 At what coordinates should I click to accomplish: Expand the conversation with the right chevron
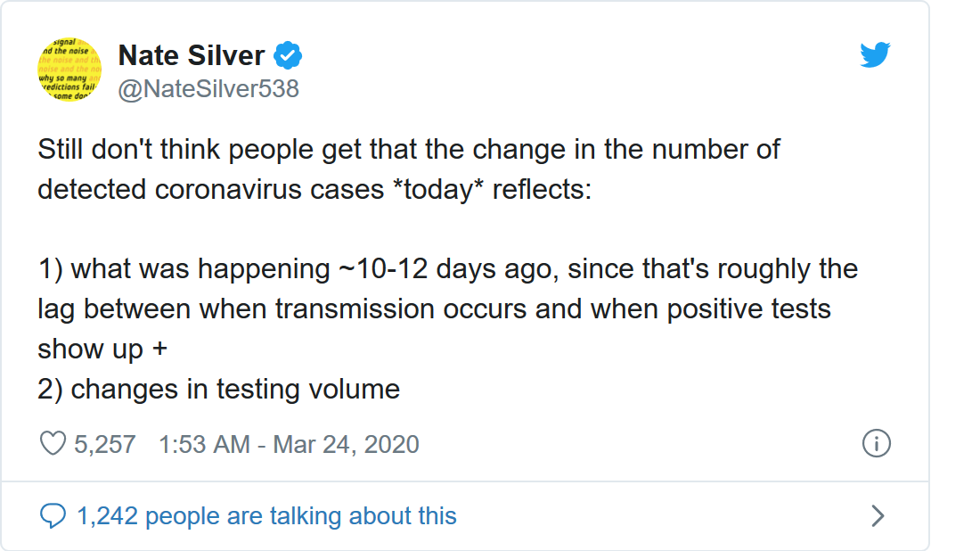pyautogui.click(x=878, y=515)
